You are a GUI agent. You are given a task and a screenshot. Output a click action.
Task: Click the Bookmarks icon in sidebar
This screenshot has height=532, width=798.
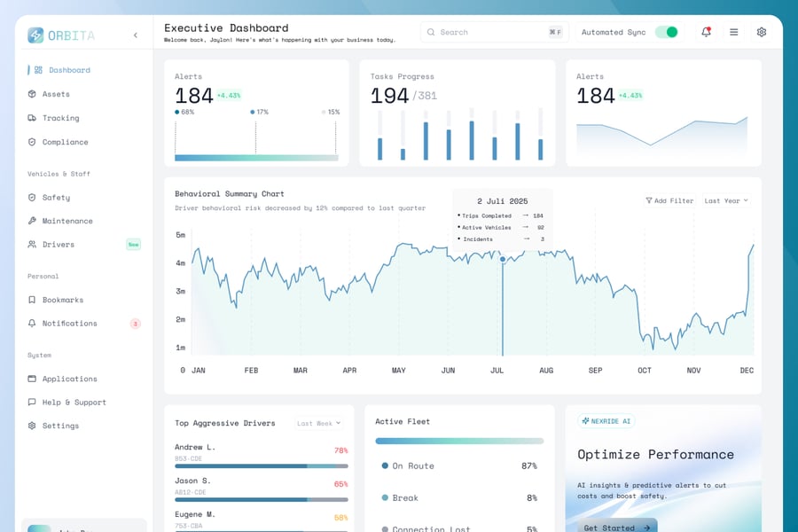click(x=32, y=300)
